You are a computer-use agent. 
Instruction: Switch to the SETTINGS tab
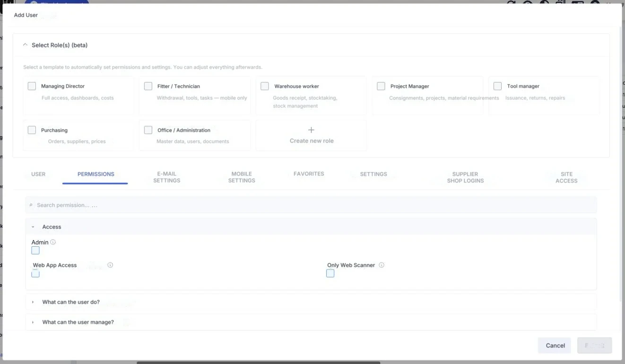click(373, 174)
